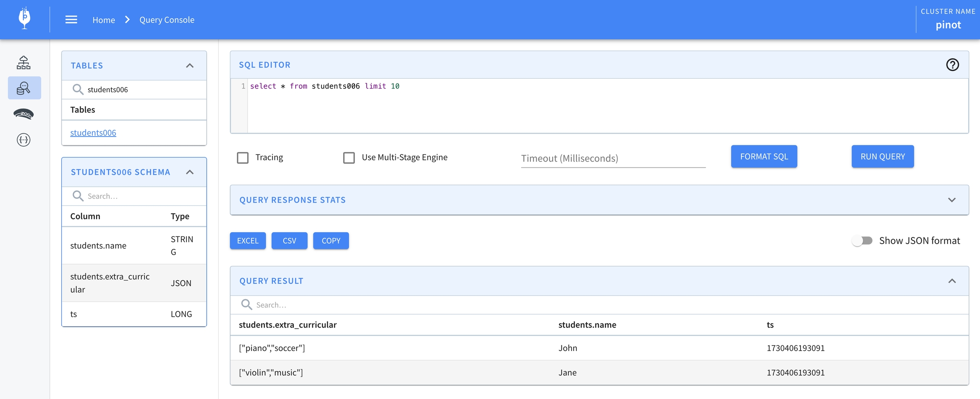Viewport: 980px width, 399px height.
Task: Open the Zookeeper Browser sidebar icon
Action: click(x=24, y=114)
